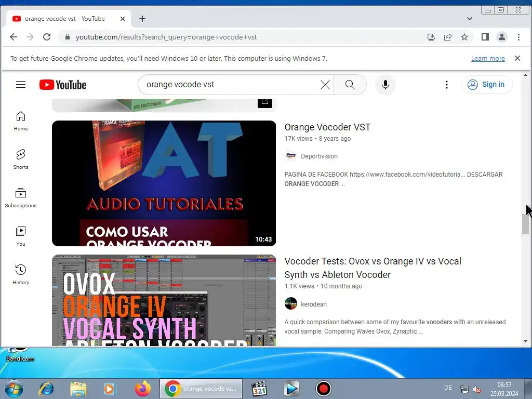Screen dimensions: 532x399
Task: Click the Bandicam red record taskbar icon
Action: tap(323, 389)
